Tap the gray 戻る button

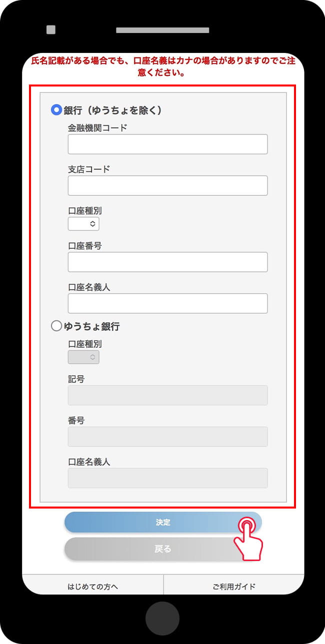point(150,549)
